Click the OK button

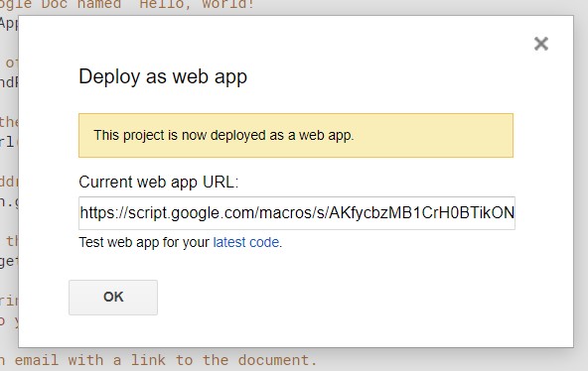(113, 298)
